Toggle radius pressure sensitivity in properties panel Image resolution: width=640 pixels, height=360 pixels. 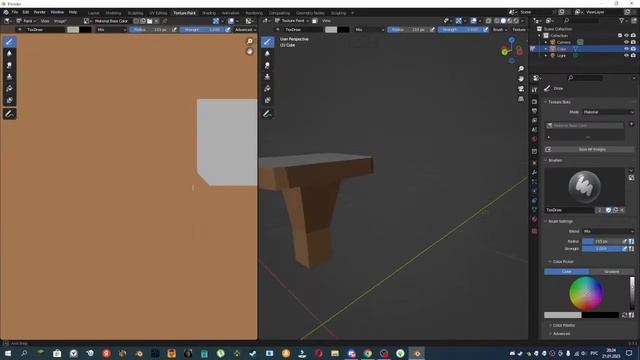625,241
